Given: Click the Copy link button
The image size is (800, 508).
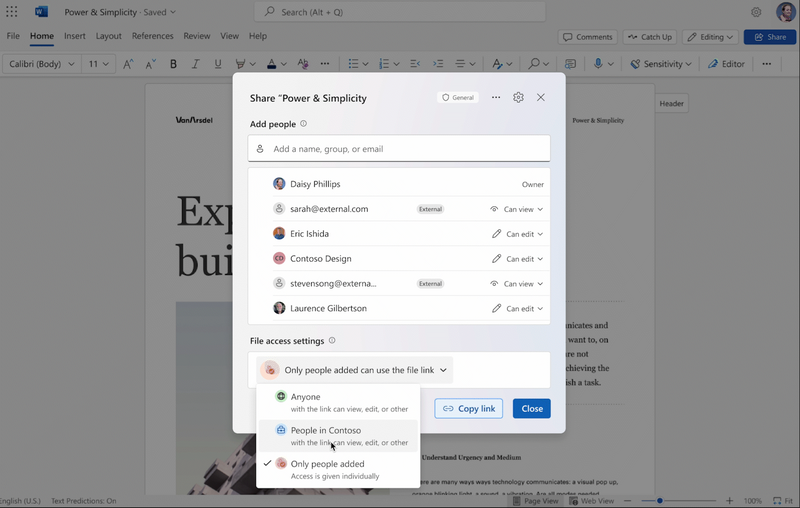Looking at the screenshot, I should (x=468, y=409).
